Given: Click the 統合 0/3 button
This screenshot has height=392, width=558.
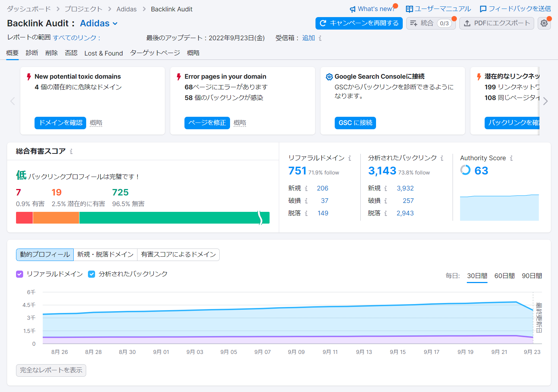Looking at the screenshot, I should pos(431,23).
